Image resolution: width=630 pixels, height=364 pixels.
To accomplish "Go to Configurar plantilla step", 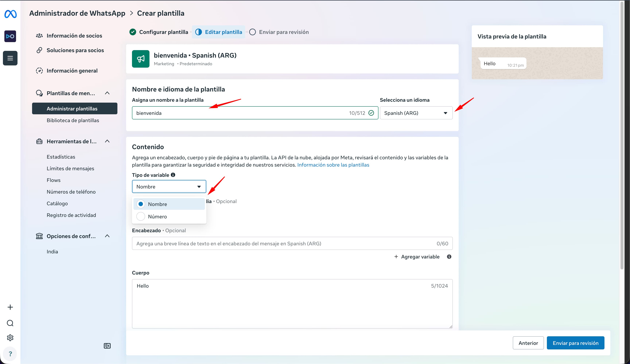I will [159, 32].
